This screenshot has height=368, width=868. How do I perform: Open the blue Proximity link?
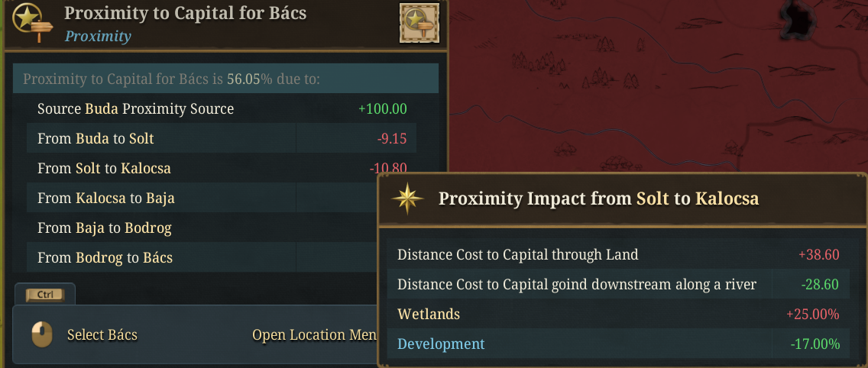click(98, 37)
